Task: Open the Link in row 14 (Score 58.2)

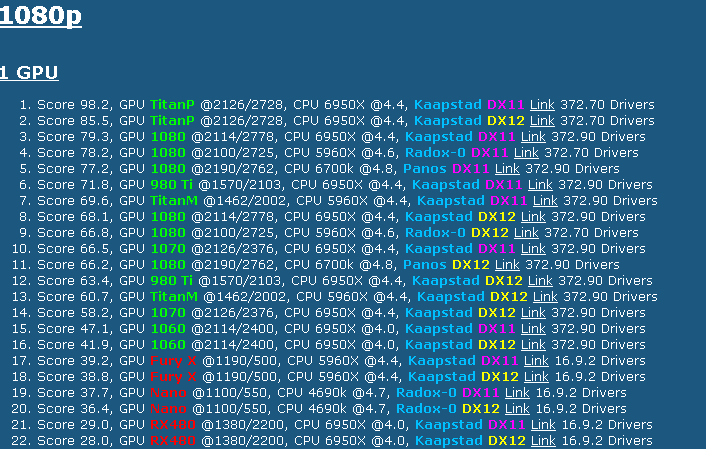Action: click(533, 313)
